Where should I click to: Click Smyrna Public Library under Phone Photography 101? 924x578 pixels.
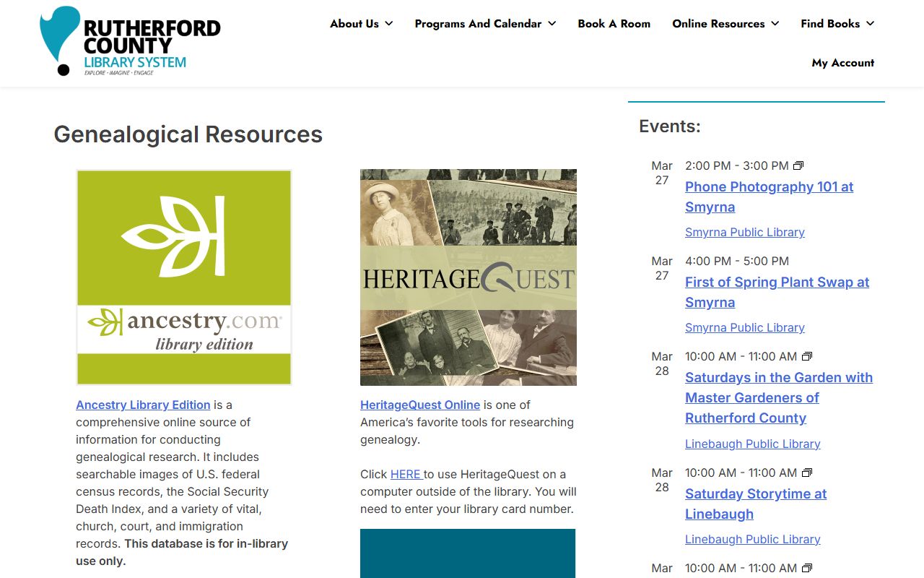(x=745, y=232)
